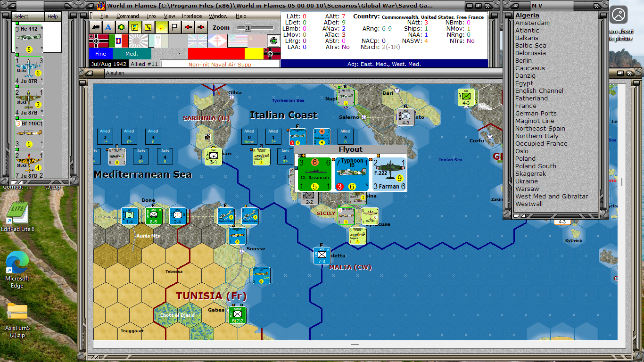Open AxisTurnS (2).zip desktop file

coord(17,321)
